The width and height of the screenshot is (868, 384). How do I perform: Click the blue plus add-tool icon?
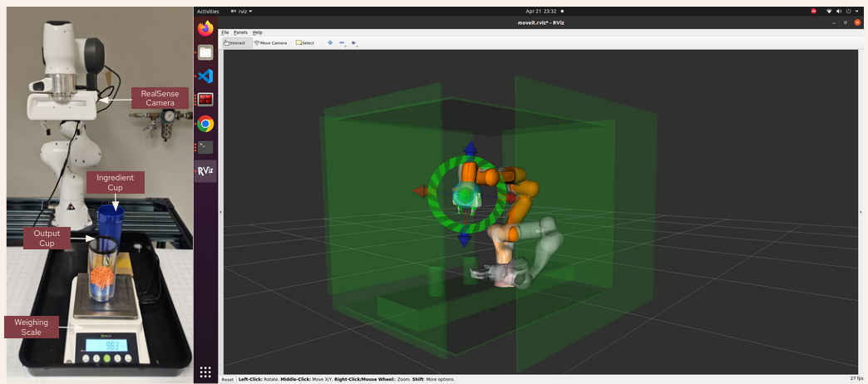330,42
